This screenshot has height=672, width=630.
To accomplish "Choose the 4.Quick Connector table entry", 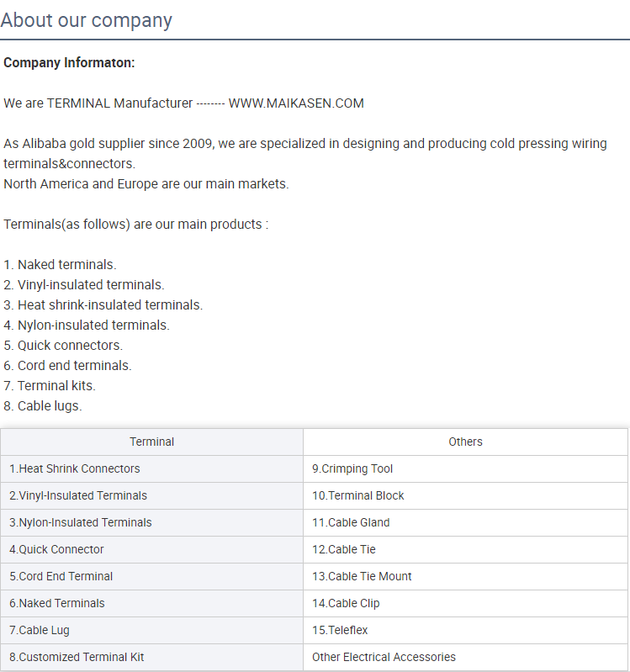I will tap(151, 549).
